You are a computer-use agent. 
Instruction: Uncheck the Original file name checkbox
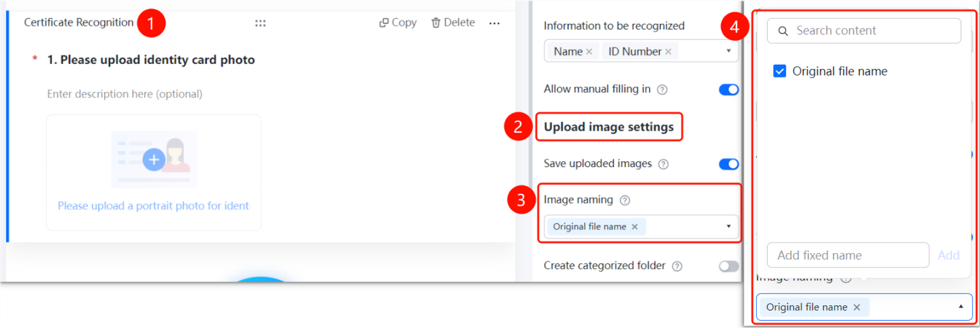(779, 71)
